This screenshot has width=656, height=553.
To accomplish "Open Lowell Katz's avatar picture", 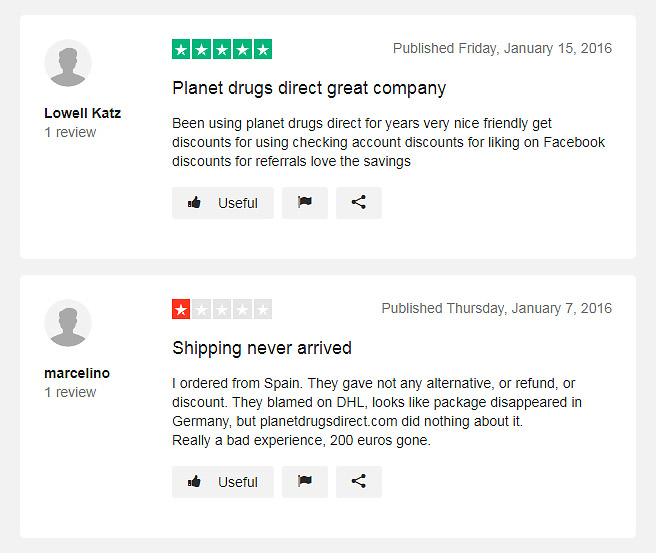I will pyautogui.click(x=68, y=63).
